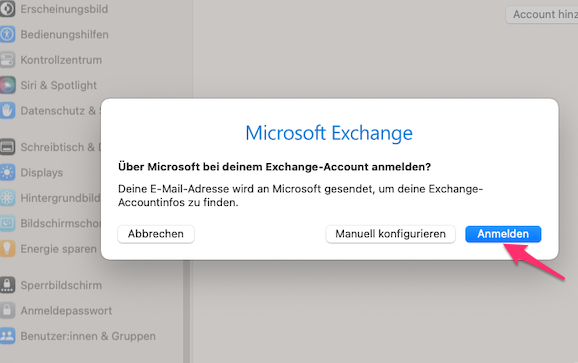Choose Manuell konfigurieren

click(x=390, y=234)
